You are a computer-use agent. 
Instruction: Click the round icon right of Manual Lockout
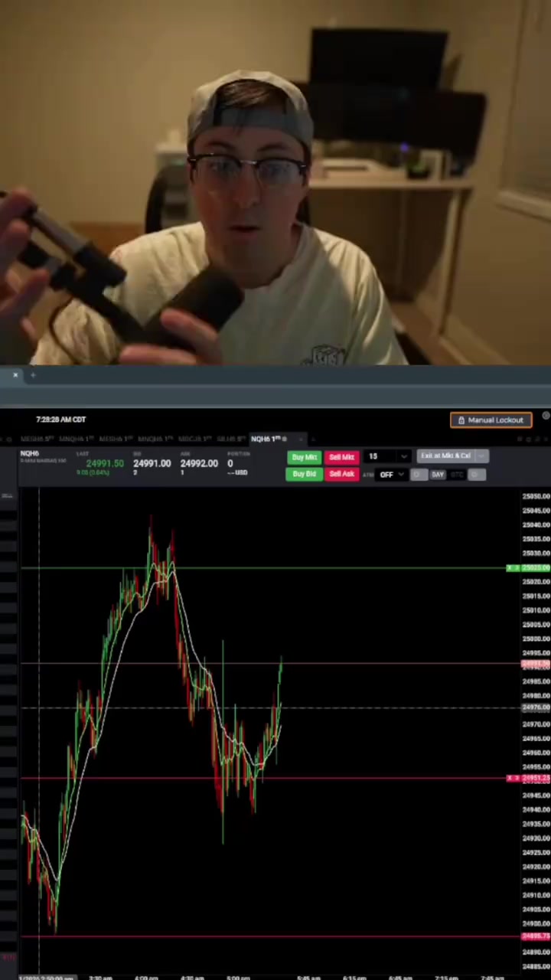point(545,416)
